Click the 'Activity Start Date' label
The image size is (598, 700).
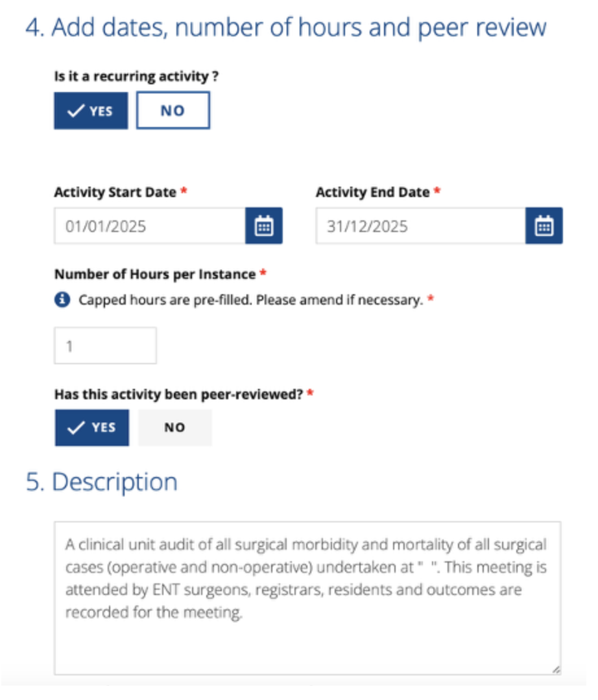coord(115,192)
